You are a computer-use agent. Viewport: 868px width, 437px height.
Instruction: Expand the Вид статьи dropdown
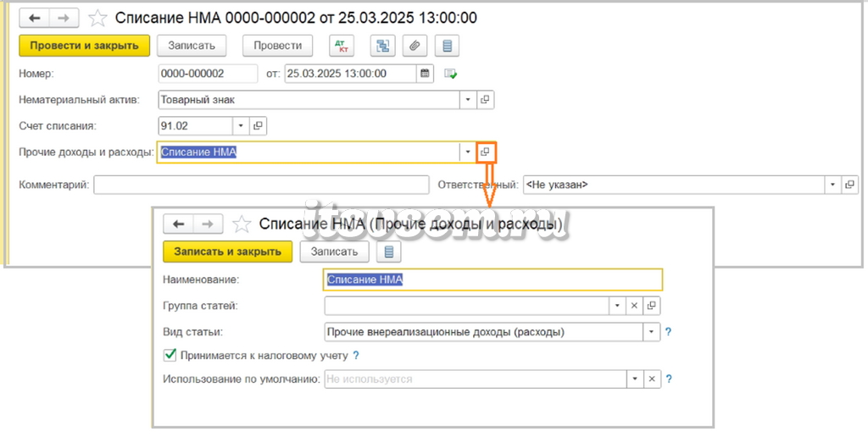pos(652,333)
